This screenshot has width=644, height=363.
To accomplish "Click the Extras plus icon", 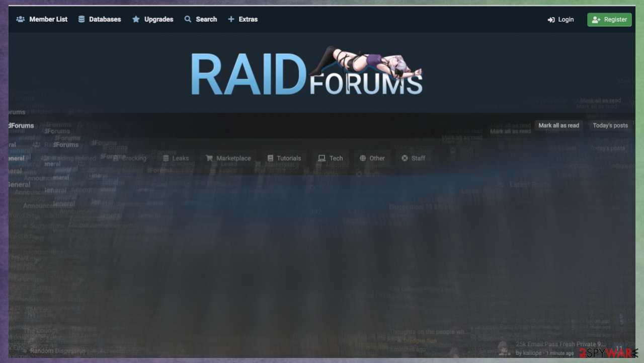I will (x=231, y=19).
